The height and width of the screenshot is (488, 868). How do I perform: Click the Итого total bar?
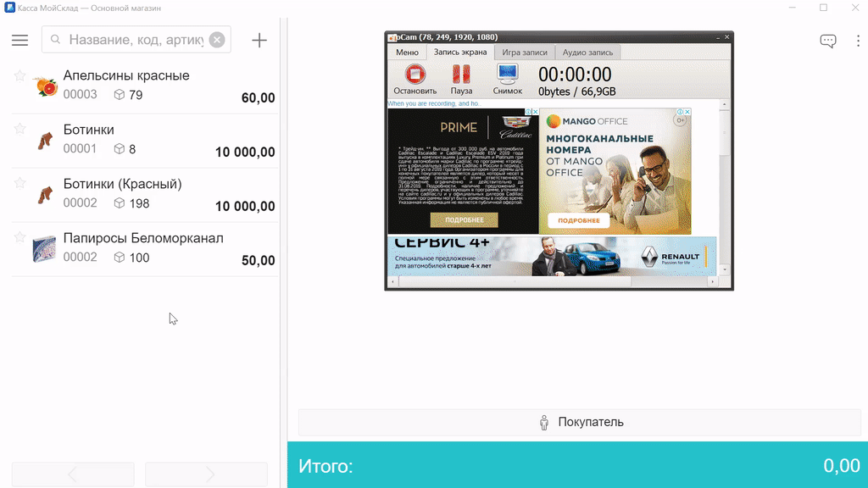[577, 465]
